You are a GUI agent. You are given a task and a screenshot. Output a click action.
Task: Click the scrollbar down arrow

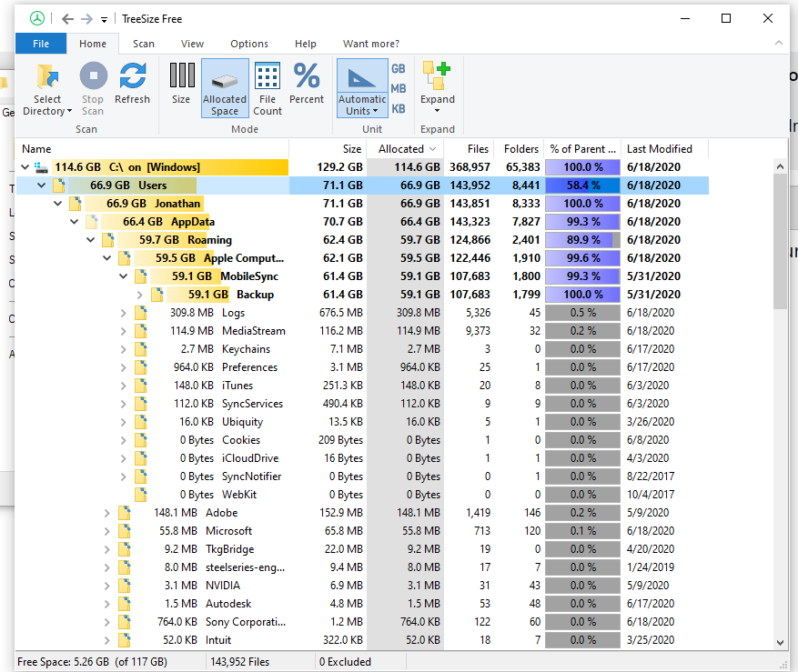coord(780,642)
